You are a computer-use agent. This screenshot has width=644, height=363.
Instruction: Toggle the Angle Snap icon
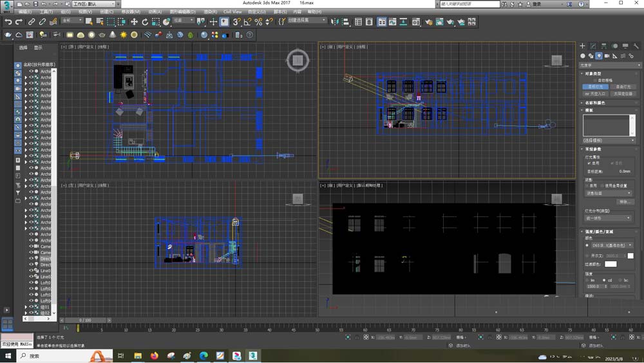(x=247, y=22)
